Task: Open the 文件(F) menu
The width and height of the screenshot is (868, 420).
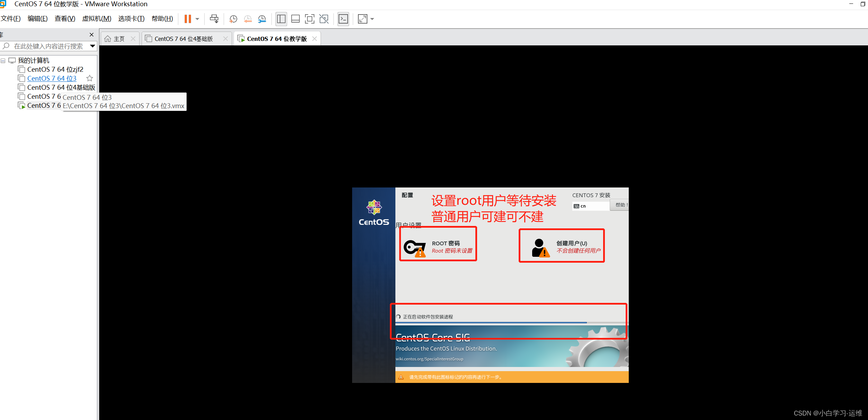Action: pyautogui.click(x=11, y=19)
